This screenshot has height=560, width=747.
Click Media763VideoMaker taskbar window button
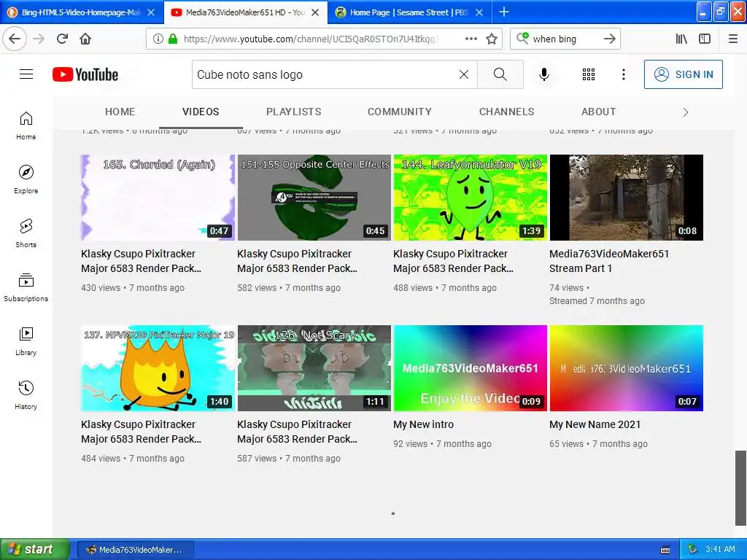click(135, 550)
